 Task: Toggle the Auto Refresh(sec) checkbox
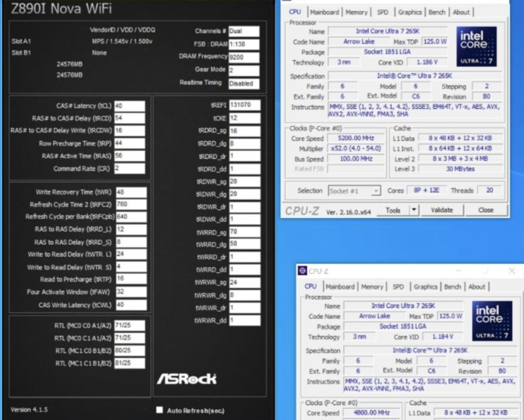point(160,410)
